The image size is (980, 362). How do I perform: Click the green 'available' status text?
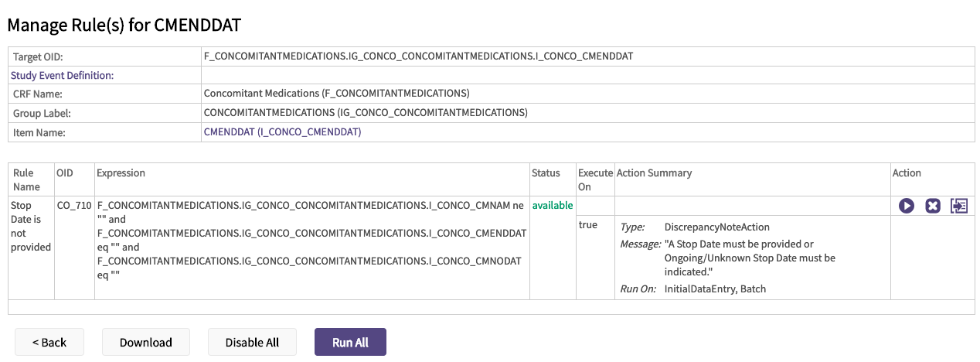point(552,206)
